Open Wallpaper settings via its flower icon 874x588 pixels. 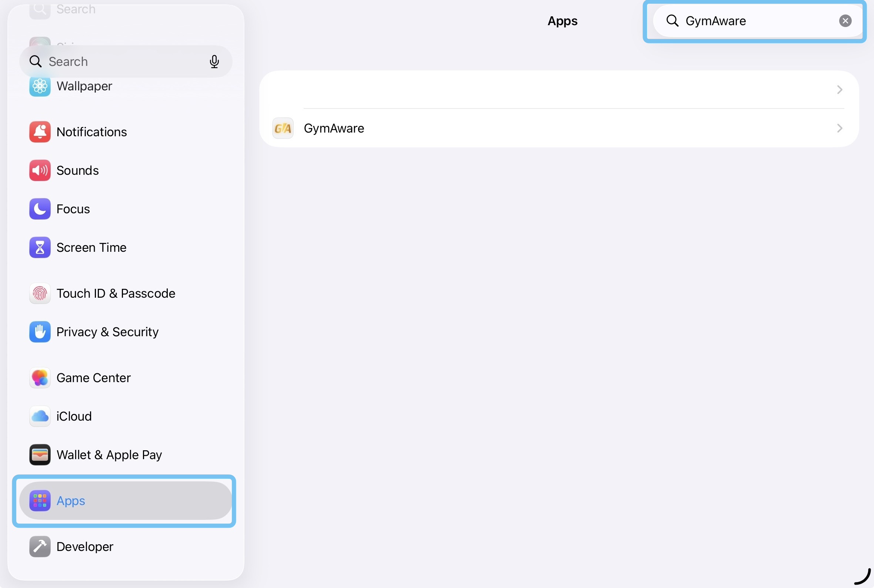(40, 86)
